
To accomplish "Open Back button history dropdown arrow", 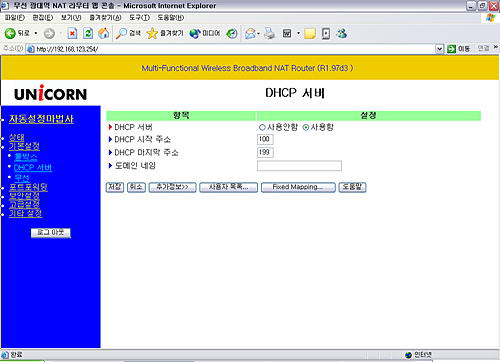I will (36, 33).
